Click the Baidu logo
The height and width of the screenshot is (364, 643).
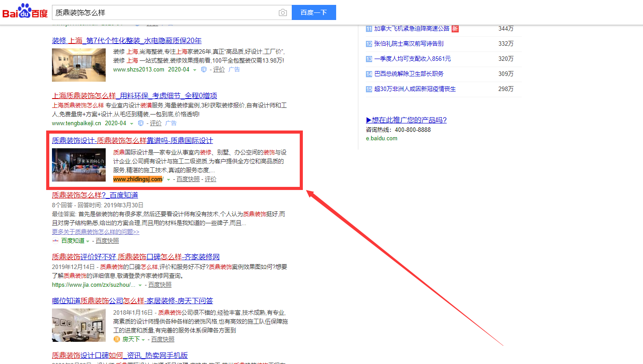(25, 11)
